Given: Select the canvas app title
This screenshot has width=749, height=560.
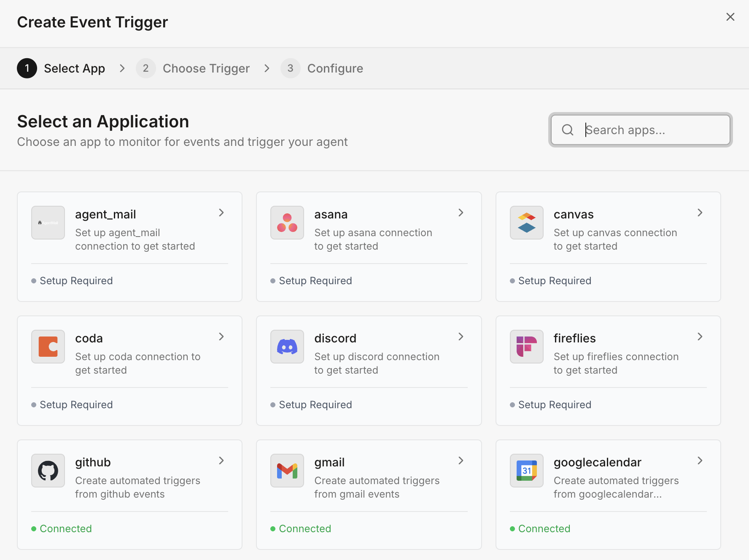Looking at the screenshot, I should pyautogui.click(x=574, y=214).
